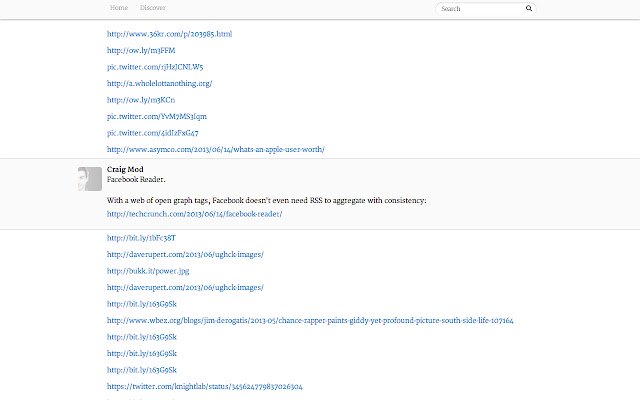The image size is (640, 400).
Task: Open the bit.ly/1bFc38T link
Action: point(141,238)
